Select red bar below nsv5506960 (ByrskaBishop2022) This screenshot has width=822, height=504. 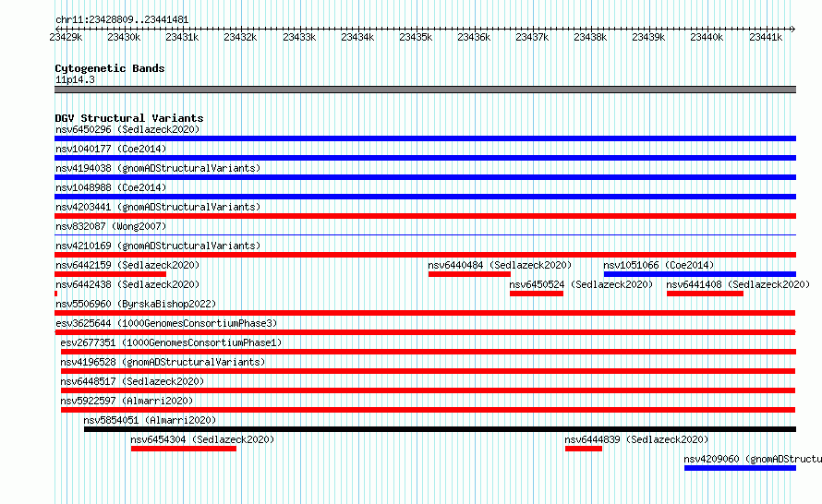point(425,313)
